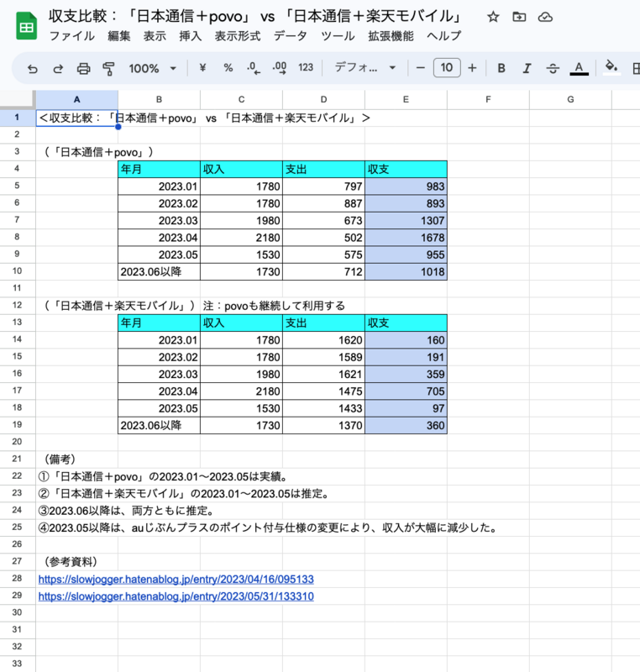Viewport: 640px width, 672px height.
Task: Click the move to folder icon
Action: pos(519,17)
